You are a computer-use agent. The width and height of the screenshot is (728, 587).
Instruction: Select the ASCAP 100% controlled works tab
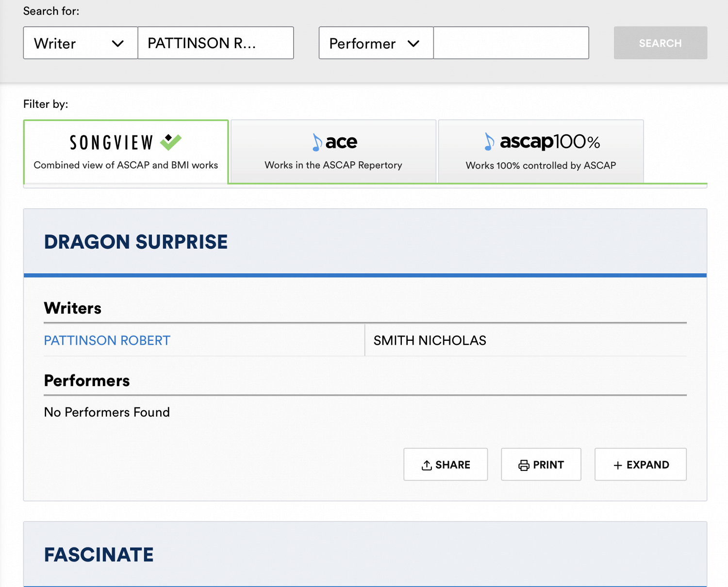click(541, 152)
